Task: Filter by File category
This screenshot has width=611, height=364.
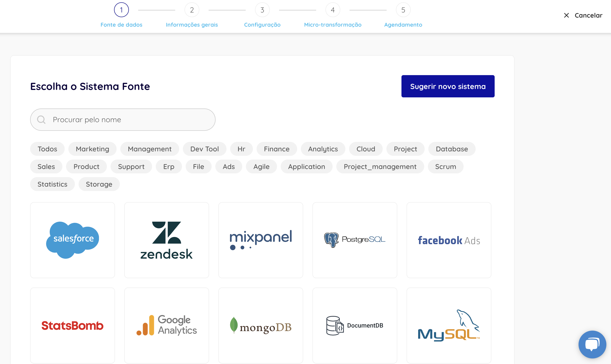Action: (198, 166)
